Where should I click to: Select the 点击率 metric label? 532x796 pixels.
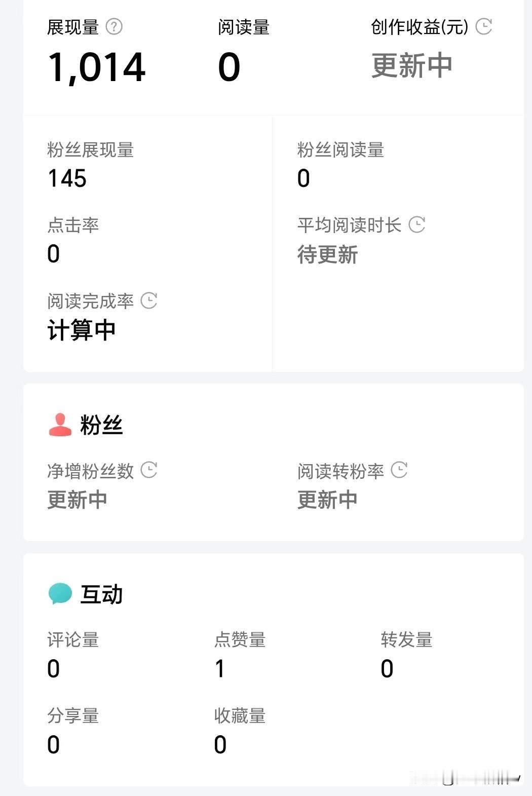pyautogui.click(x=73, y=225)
